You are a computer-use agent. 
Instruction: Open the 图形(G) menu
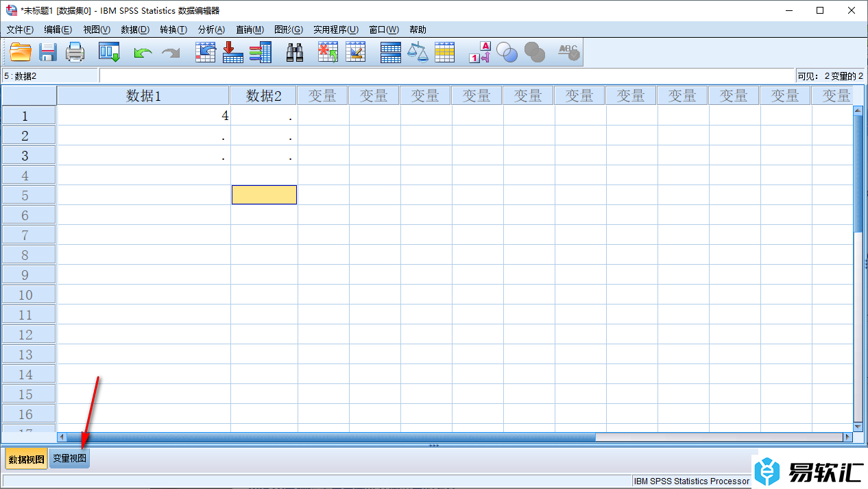click(x=289, y=29)
